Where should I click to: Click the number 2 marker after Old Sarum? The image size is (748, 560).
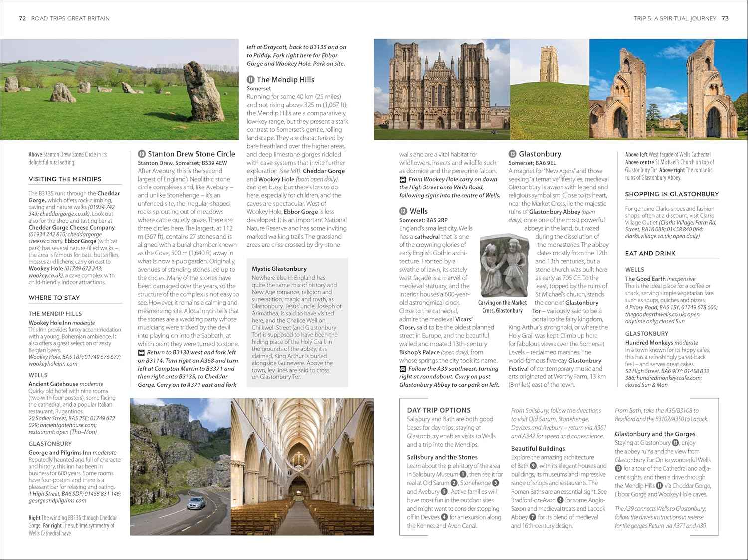coord(454,483)
